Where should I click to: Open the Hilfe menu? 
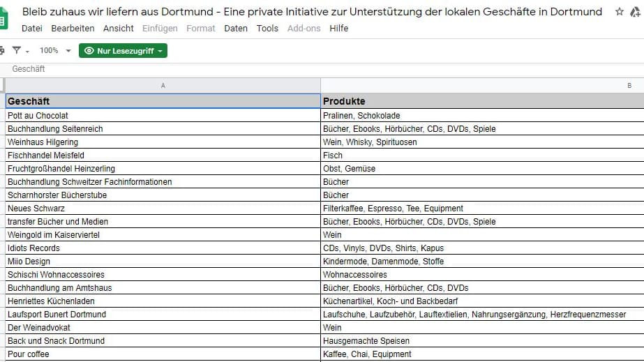coord(339,29)
